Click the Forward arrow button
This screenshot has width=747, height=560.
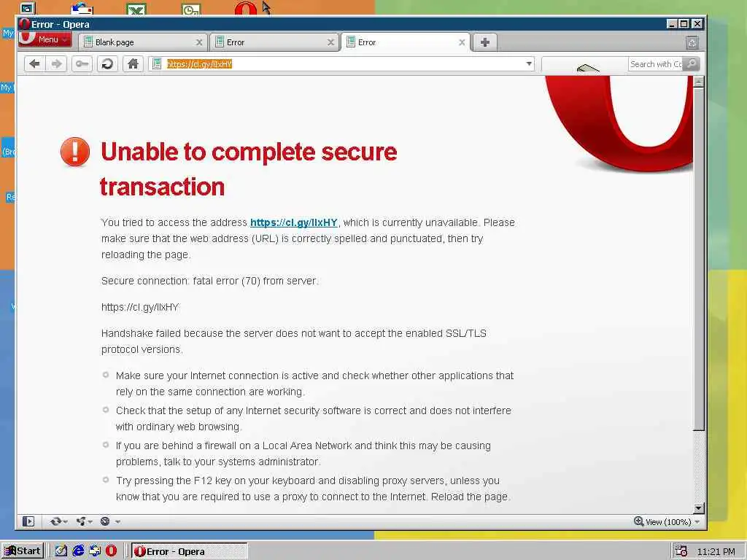click(56, 64)
